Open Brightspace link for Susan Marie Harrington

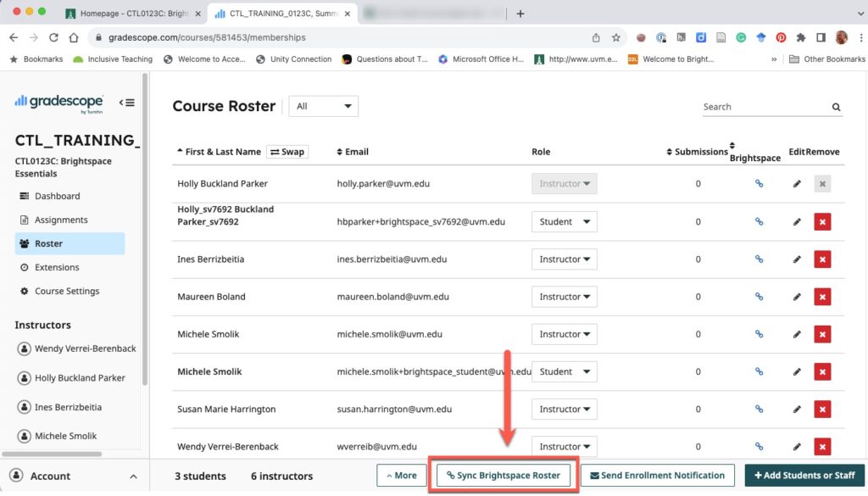(758, 409)
